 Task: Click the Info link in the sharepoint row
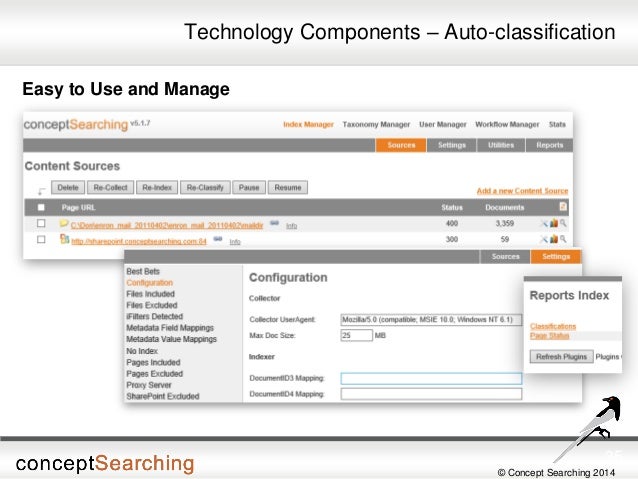pos(235,242)
